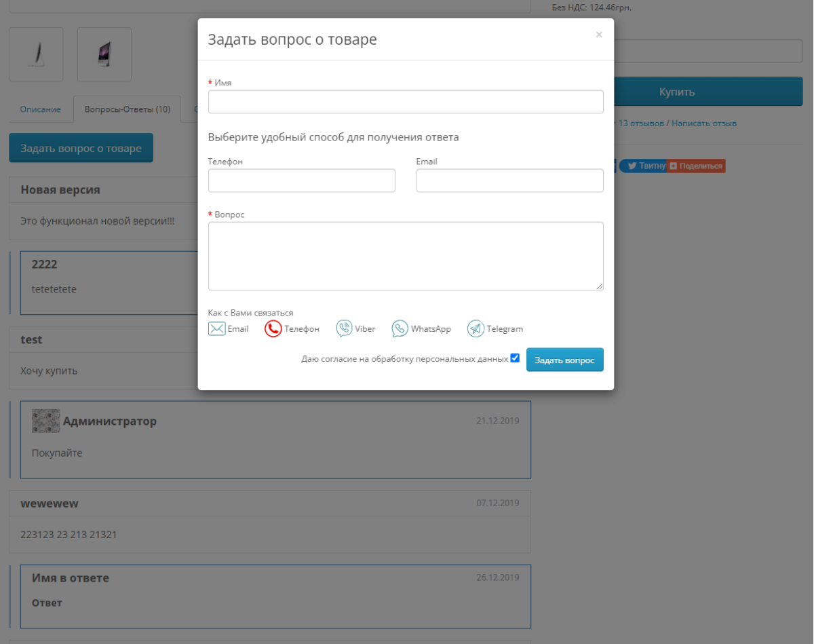The width and height of the screenshot is (814, 644).
Task: Click the Твитнуть Twitter share button
Action: [x=643, y=166]
